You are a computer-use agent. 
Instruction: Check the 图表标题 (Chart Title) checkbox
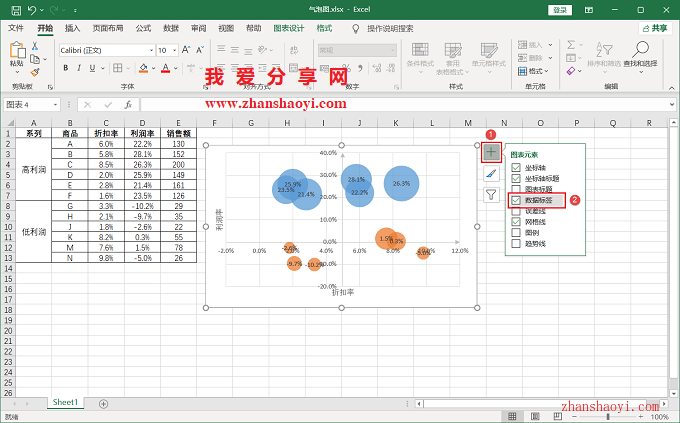516,189
